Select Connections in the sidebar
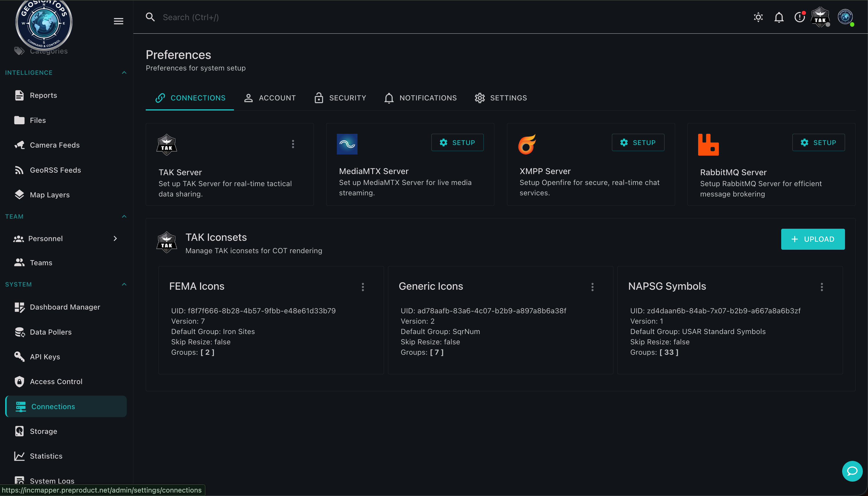This screenshot has width=868, height=496. (66, 407)
